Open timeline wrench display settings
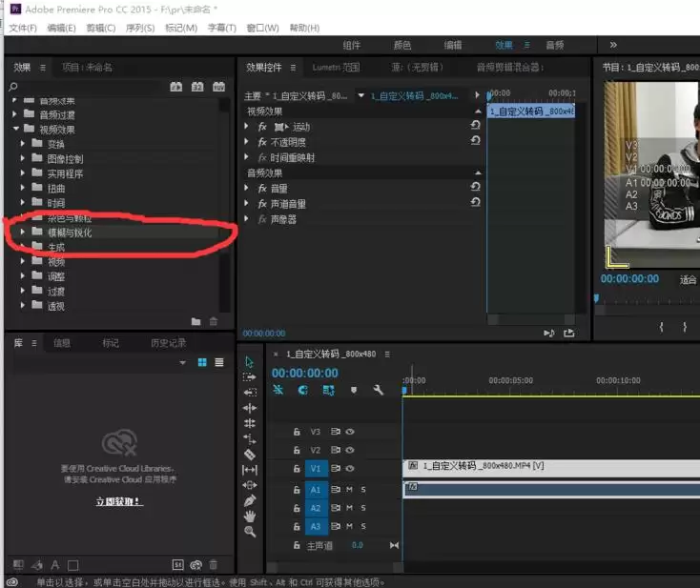Viewport: 700px width, 588px height. click(x=378, y=390)
